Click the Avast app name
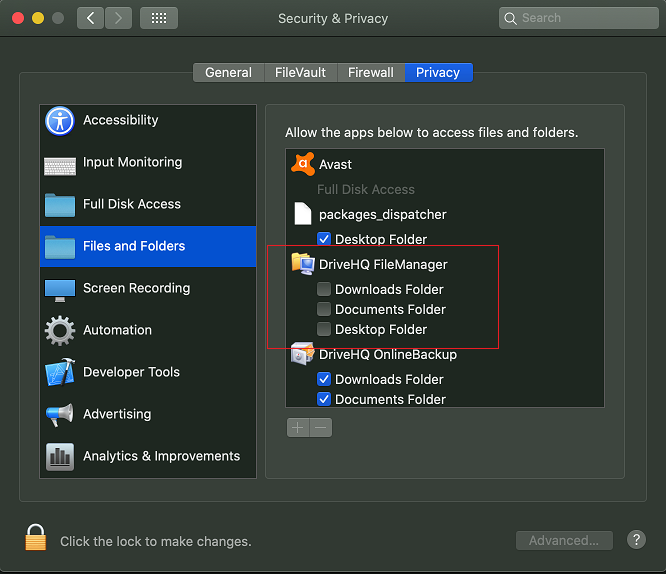 pos(336,164)
